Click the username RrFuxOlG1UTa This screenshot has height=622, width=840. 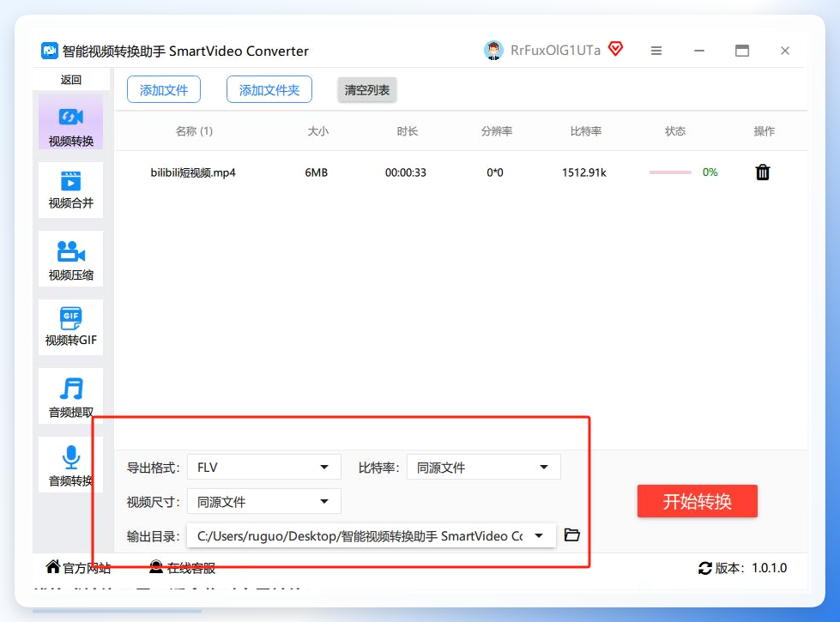555,51
